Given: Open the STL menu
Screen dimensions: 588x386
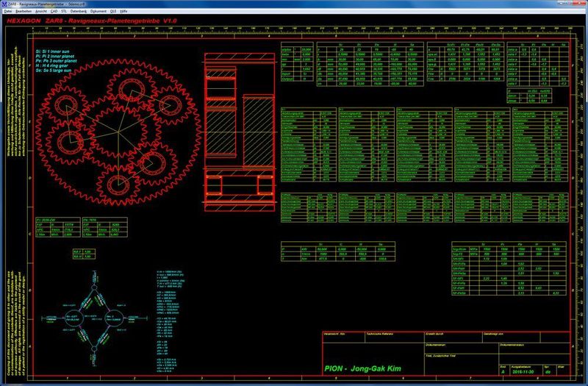Looking at the screenshot, I should [64, 12].
